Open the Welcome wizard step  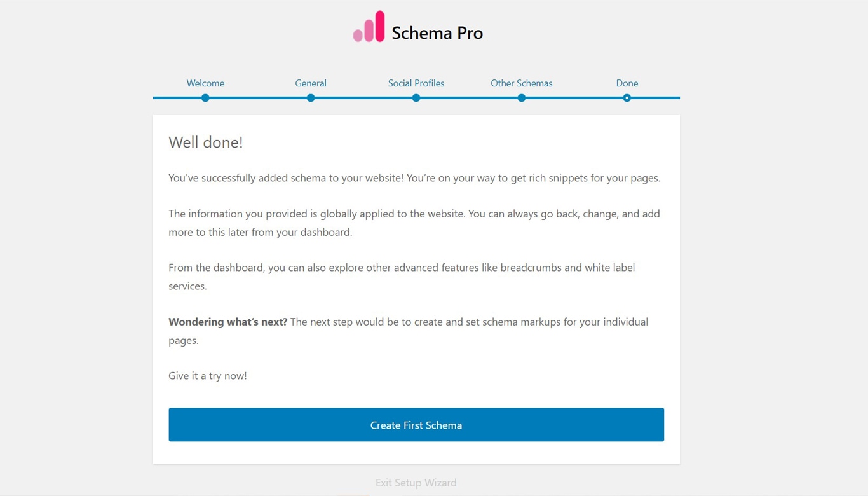205,83
